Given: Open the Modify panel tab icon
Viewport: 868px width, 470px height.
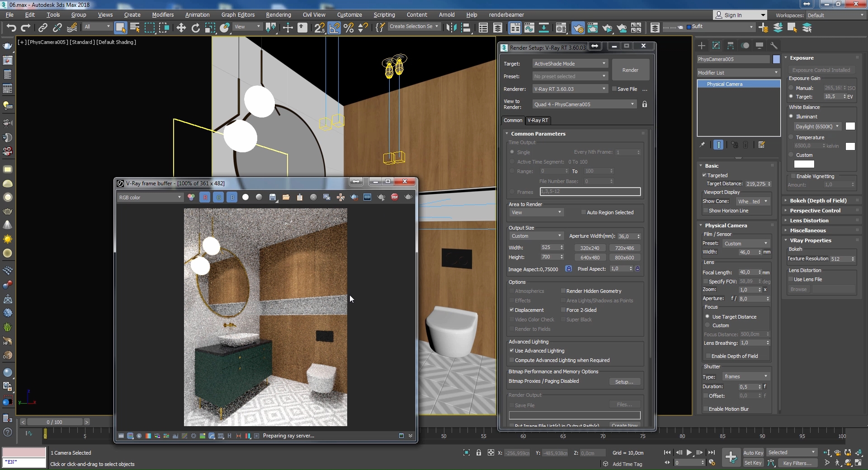Looking at the screenshot, I should tap(716, 46).
